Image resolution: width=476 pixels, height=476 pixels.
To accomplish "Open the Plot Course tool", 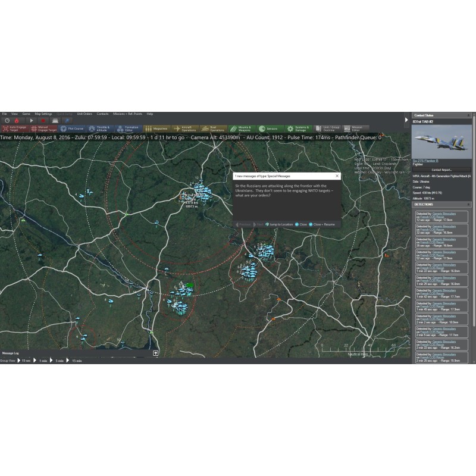I will (x=72, y=129).
